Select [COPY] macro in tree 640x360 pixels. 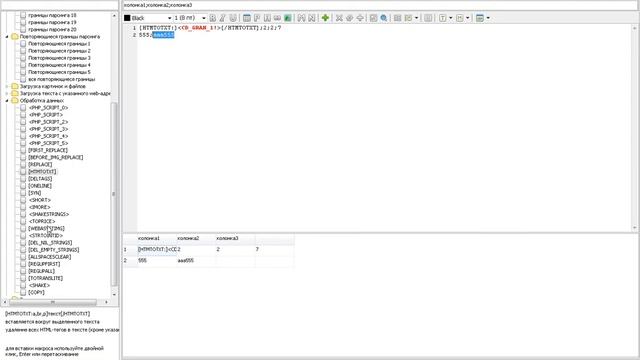pyautogui.click(x=36, y=292)
